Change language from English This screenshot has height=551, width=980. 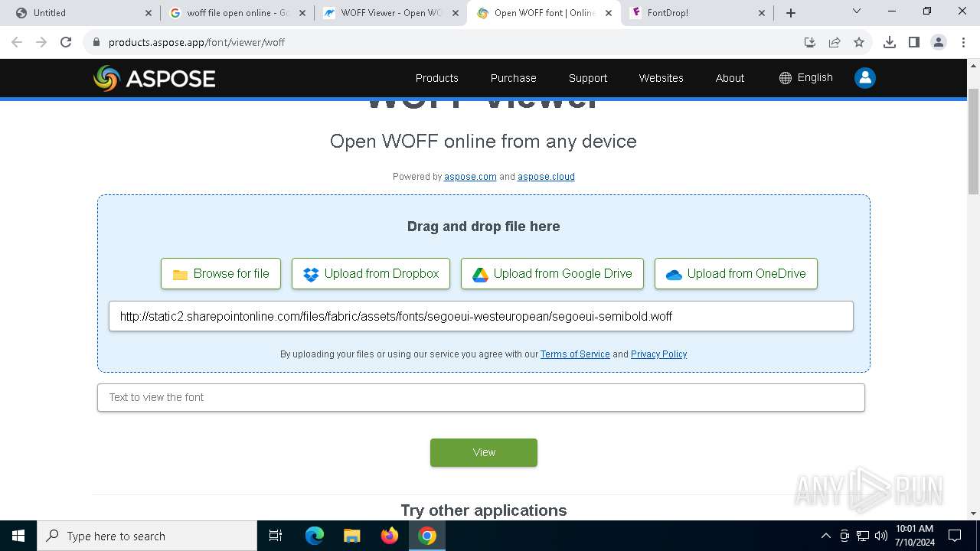[806, 78]
